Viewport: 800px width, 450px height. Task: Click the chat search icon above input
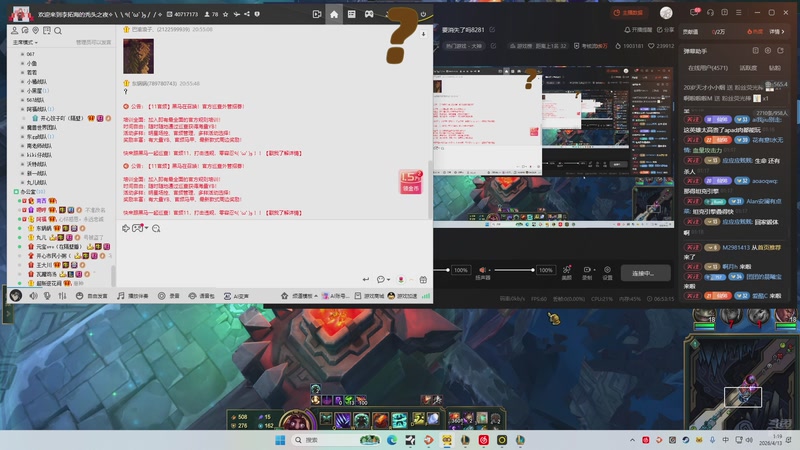(x=156, y=229)
